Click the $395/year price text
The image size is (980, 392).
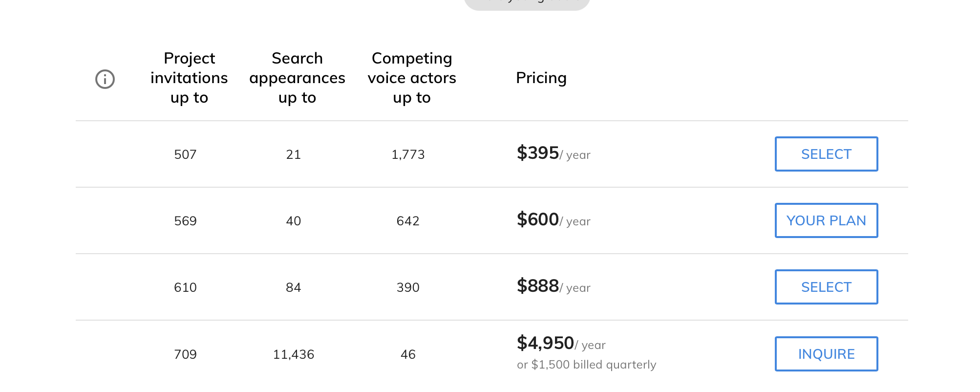tap(553, 153)
